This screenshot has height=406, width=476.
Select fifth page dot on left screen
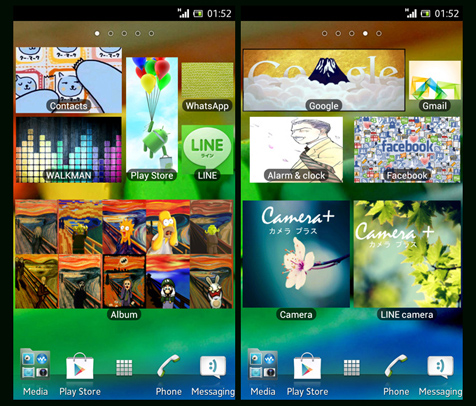coord(151,33)
